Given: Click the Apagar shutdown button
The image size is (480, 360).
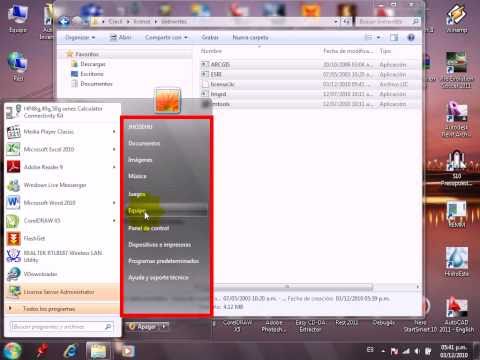Looking at the screenshot, I should click(x=143, y=326).
